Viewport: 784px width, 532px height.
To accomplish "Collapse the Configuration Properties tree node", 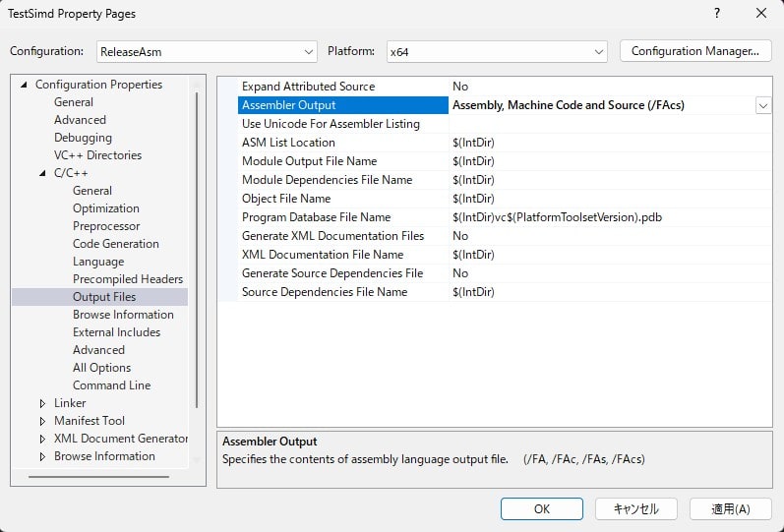I will click(25, 85).
